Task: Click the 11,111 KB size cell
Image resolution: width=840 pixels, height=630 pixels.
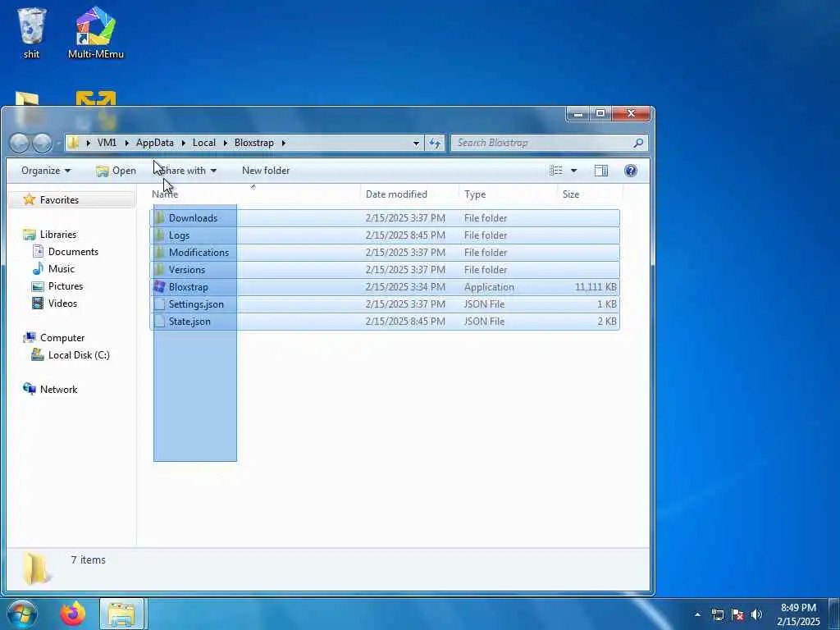Action: pyautogui.click(x=596, y=286)
